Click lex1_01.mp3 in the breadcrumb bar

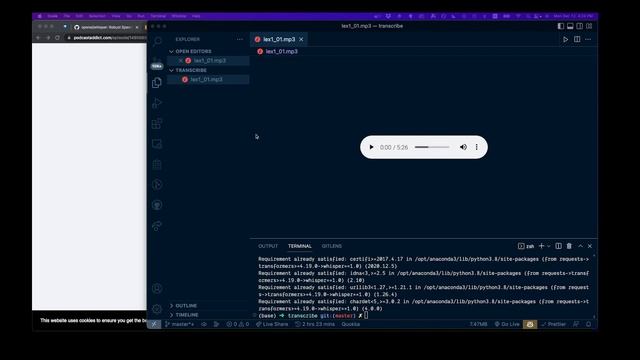pos(282,51)
